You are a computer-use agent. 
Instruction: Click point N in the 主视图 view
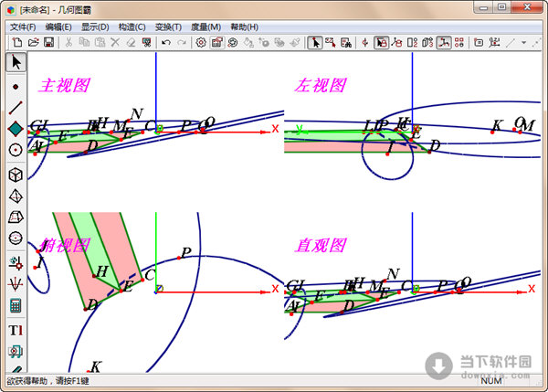[x=129, y=121]
